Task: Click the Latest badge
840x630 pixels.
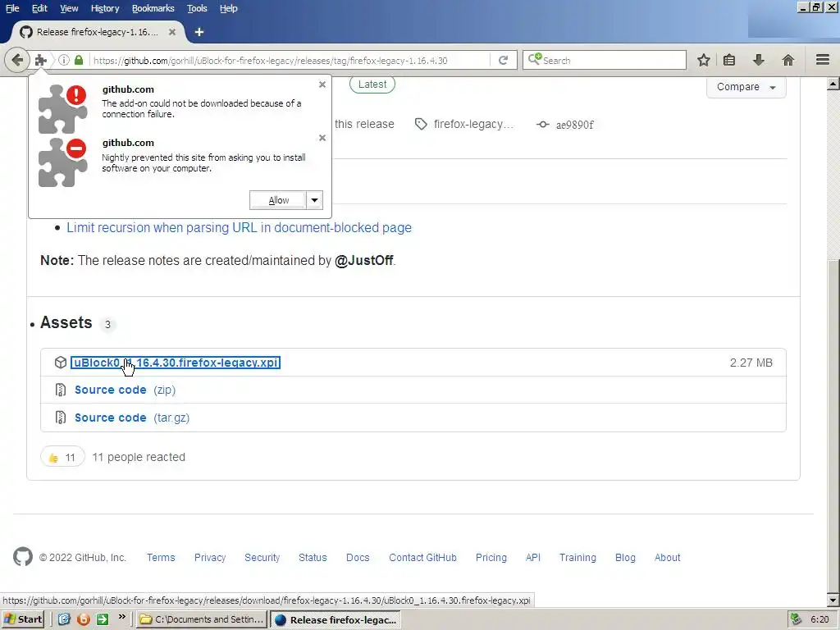Action: point(372,84)
